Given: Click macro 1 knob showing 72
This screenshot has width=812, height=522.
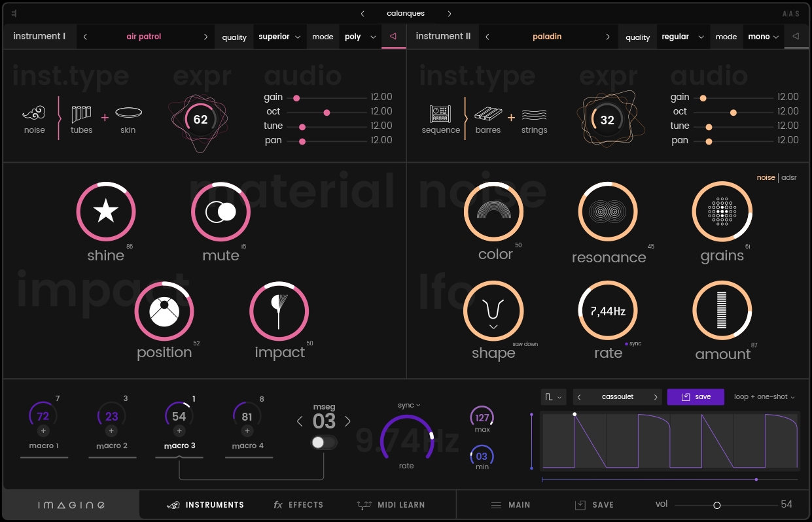Looking at the screenshot, I should tap(43, 416).
